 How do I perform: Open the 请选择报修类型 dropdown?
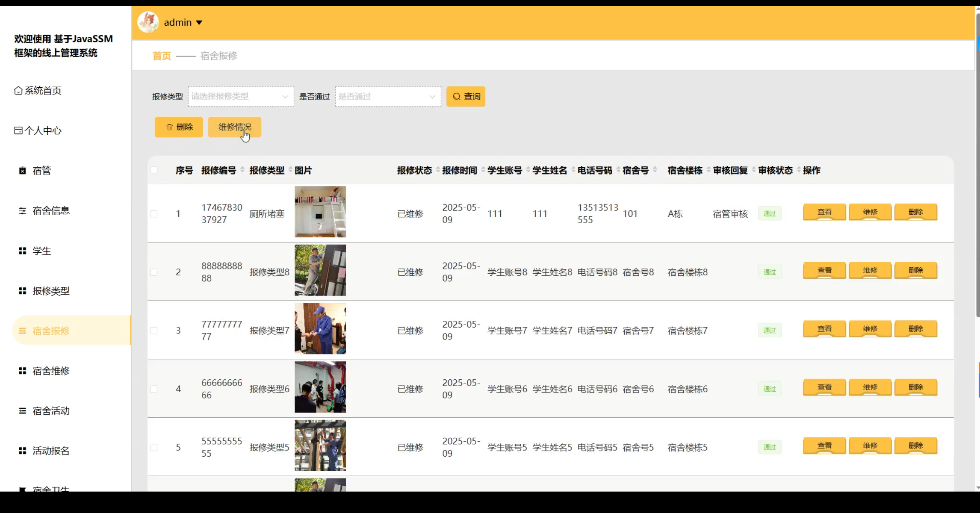pos(240,96)
